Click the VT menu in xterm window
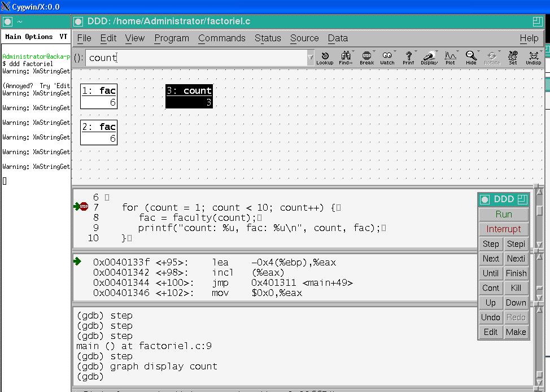 (x=63, y=37)
